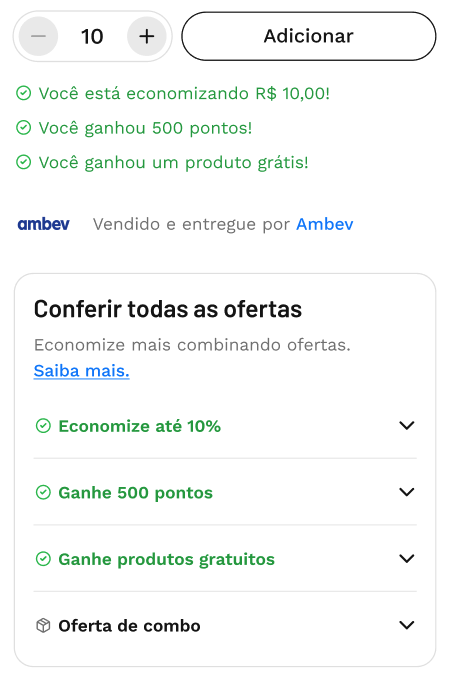
Task: Click check icon beside economizando R$ 10,00
Action: point(23,93)
